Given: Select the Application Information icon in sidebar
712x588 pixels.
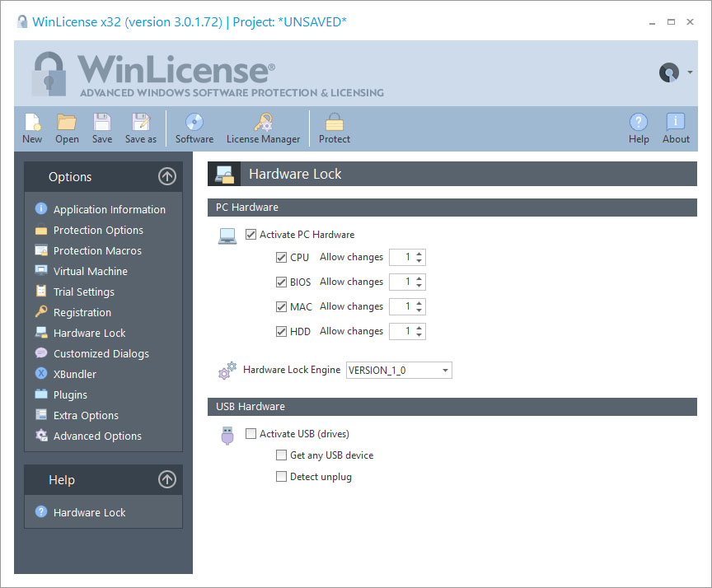Looking at the screenshot, I should coord(41,208).
